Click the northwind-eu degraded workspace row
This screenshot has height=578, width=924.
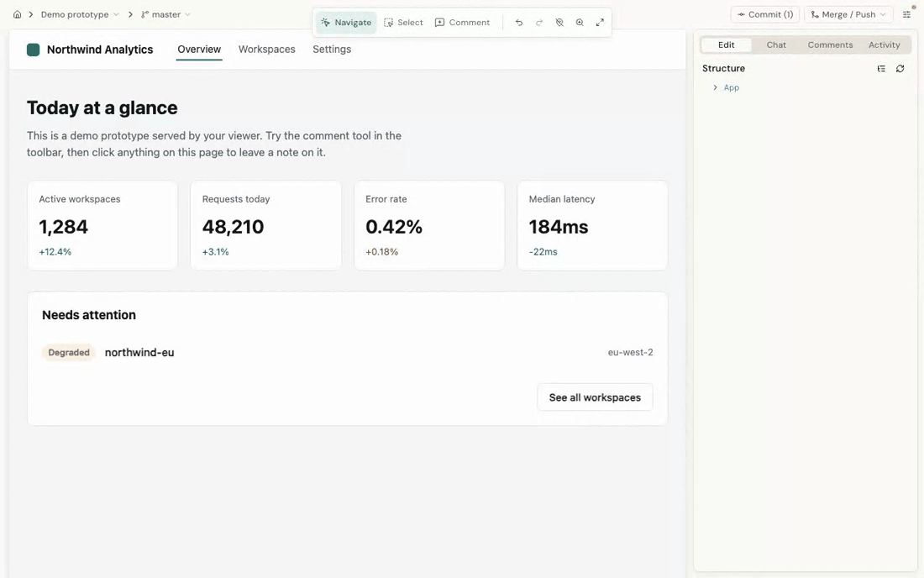pyautogui.click(x=347, y=352)
